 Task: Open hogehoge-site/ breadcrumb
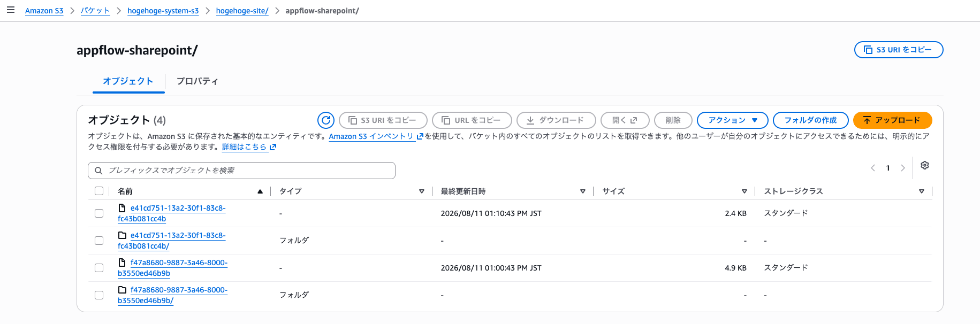[242, 11]
